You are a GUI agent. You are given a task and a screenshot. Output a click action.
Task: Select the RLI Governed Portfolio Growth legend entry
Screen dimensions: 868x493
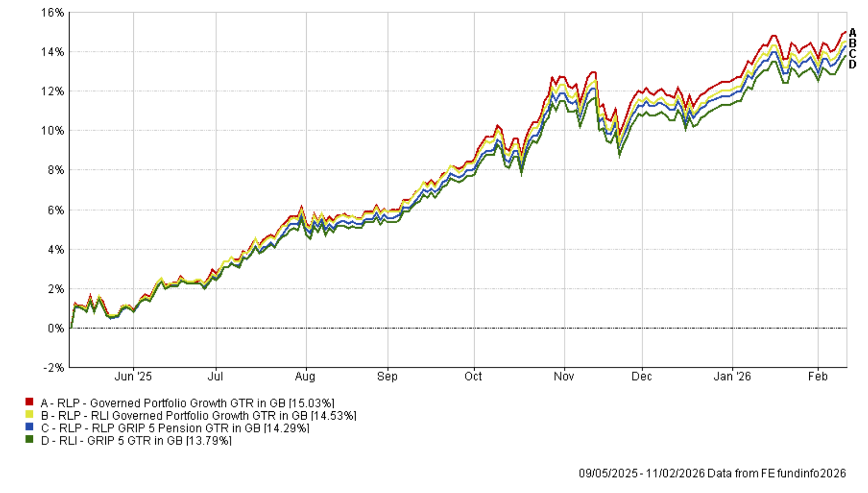(198, 416)
